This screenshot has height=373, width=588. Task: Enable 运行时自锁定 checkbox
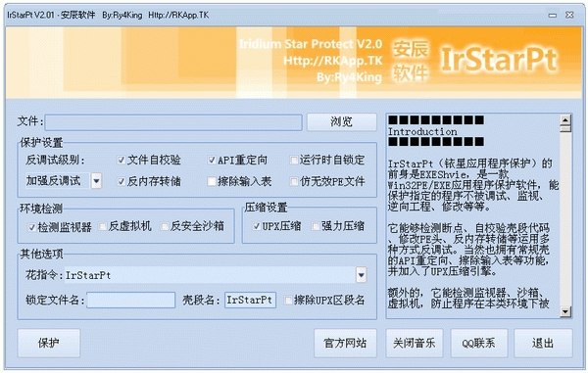coord(294,161)
